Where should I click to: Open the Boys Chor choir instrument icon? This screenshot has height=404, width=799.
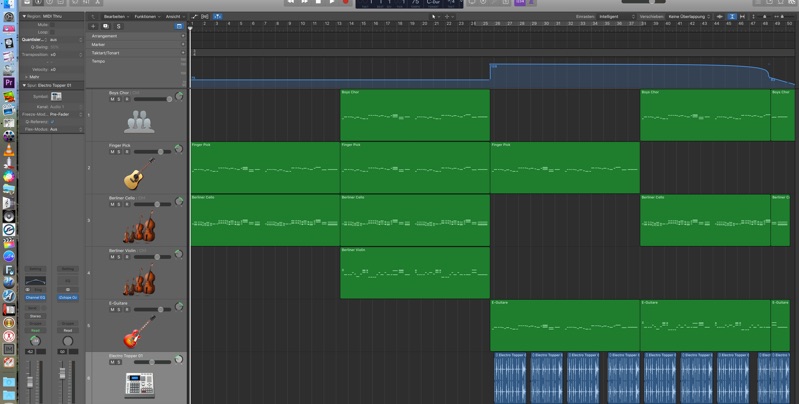[x=139, y=122]
